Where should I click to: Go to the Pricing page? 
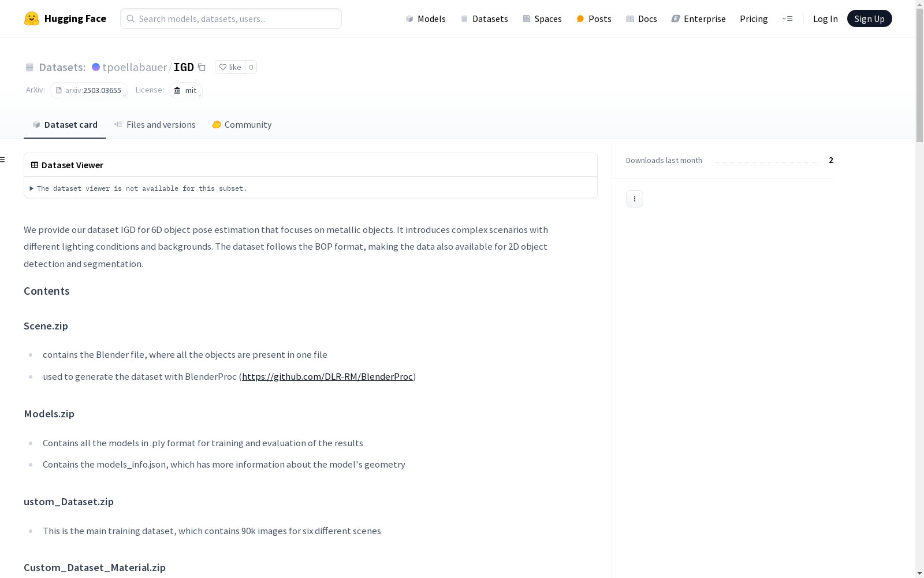click(x=754, y=18)
